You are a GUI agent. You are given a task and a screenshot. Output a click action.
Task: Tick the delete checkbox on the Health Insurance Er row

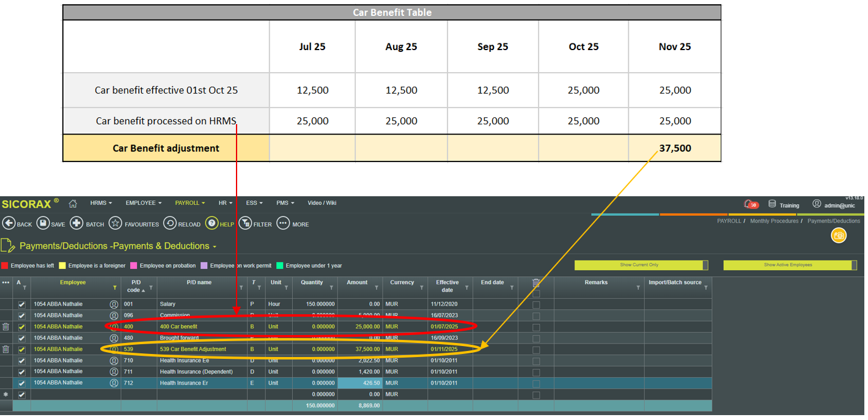pyautogui.click(x=536, y=384)
